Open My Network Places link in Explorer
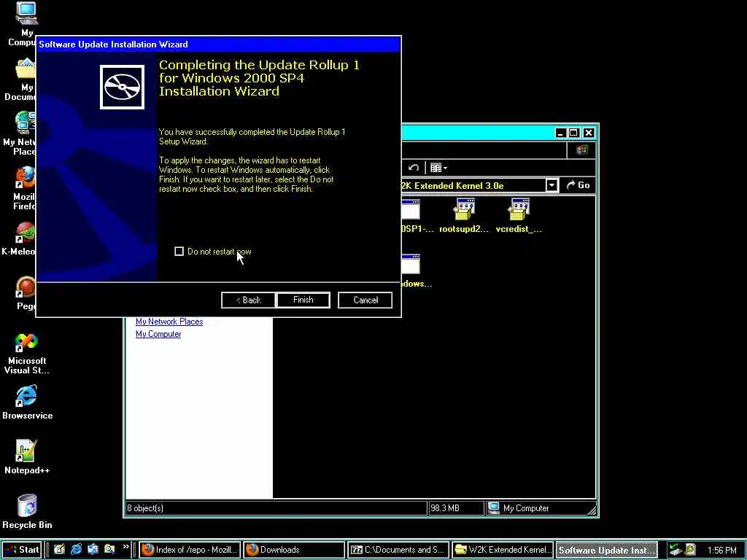Screen dimensions: 747x560 (169, 322)
